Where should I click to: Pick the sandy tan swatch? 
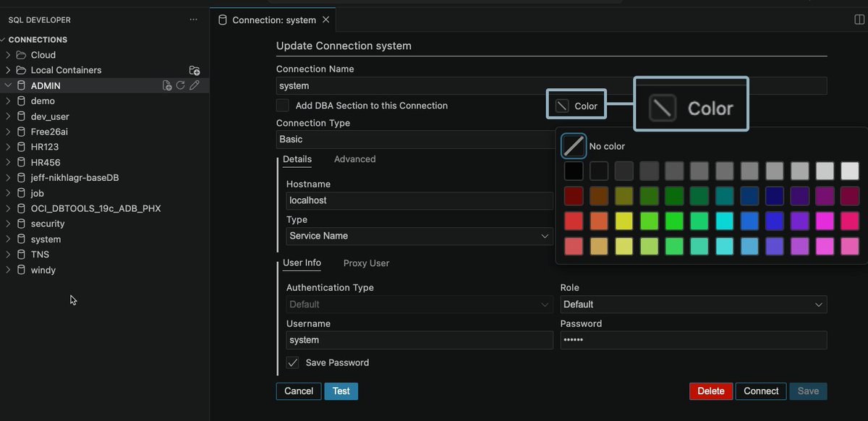pyautogui.click(x=599, y=246)
